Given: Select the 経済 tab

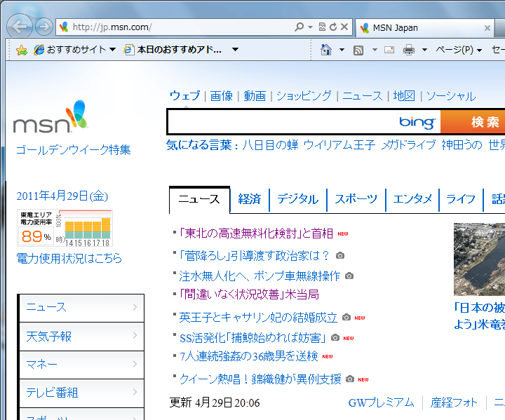Looking at the screenshot, I should click(x=250, y=199).
